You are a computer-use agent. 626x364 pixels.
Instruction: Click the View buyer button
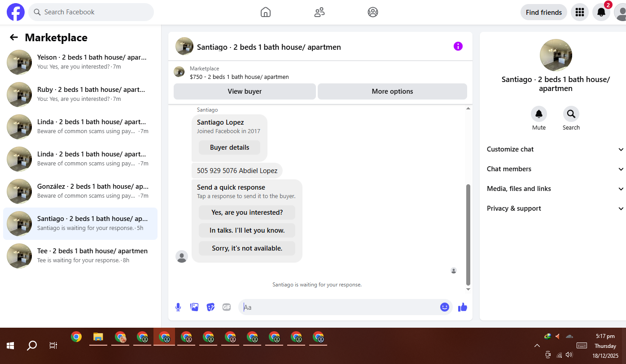pyautogui.click(x=245, y=91)
